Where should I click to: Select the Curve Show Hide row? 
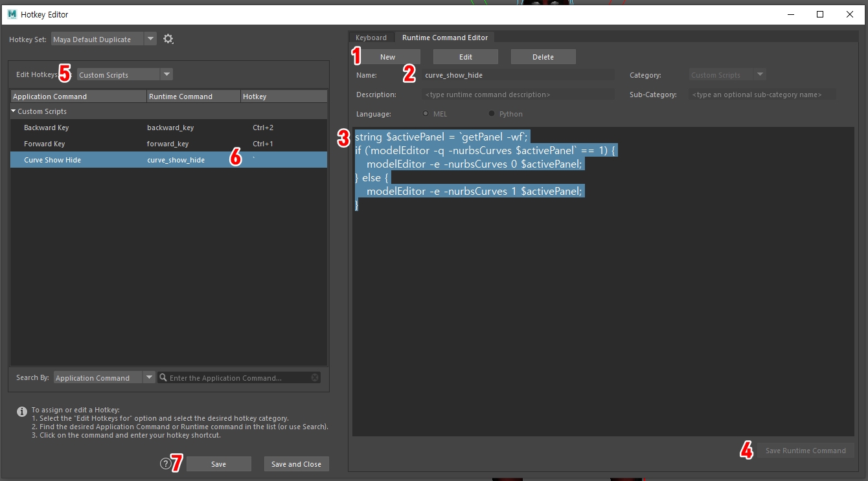(168, 160)
